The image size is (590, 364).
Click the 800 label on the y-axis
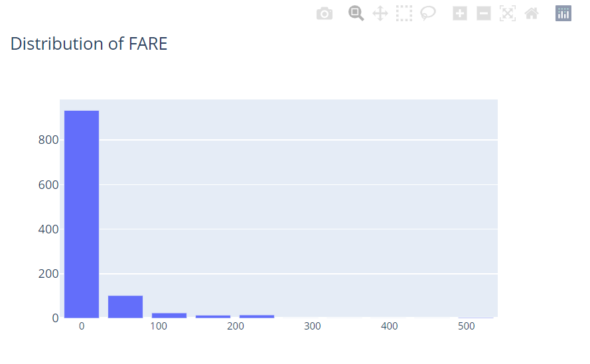click(x=49, y=140)
